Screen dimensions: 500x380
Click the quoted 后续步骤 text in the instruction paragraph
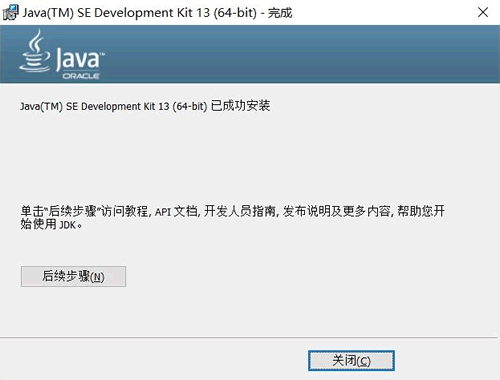pyautogui.click(x=72, y=211)
